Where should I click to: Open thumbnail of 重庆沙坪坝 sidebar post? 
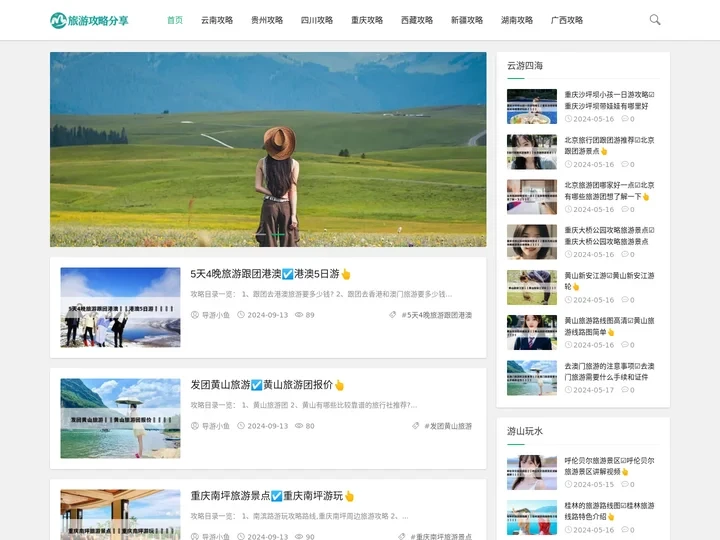pyautogui.click(x=532, y=107)
